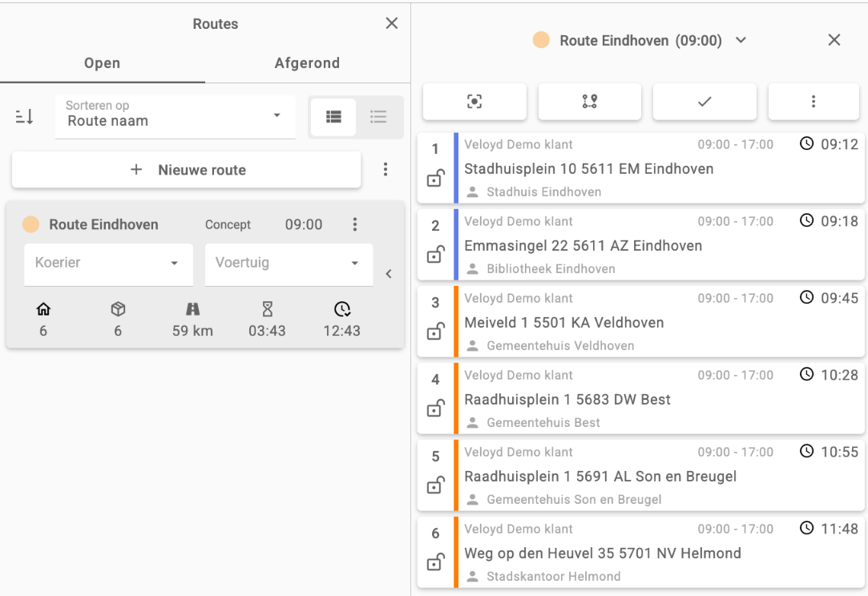Click the clock icon next to 10:55

[x=807, y=452]
